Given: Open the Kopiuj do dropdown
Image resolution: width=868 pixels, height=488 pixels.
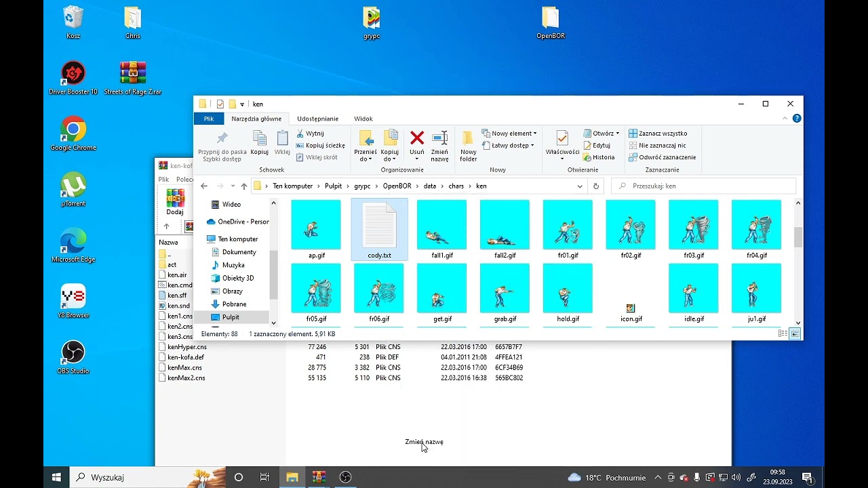Looking at the screenshot, I should pyautogui.click(x=390, y=155).
